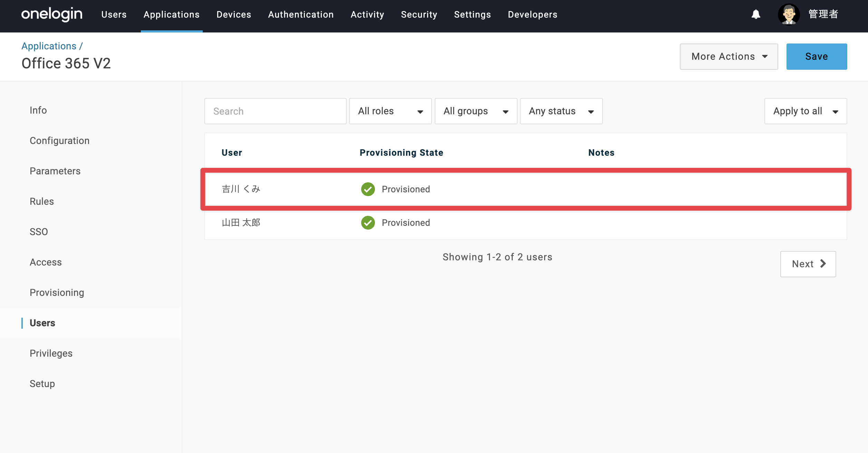
Task: Expand the Apply to all dropdown
Action: 806,111
